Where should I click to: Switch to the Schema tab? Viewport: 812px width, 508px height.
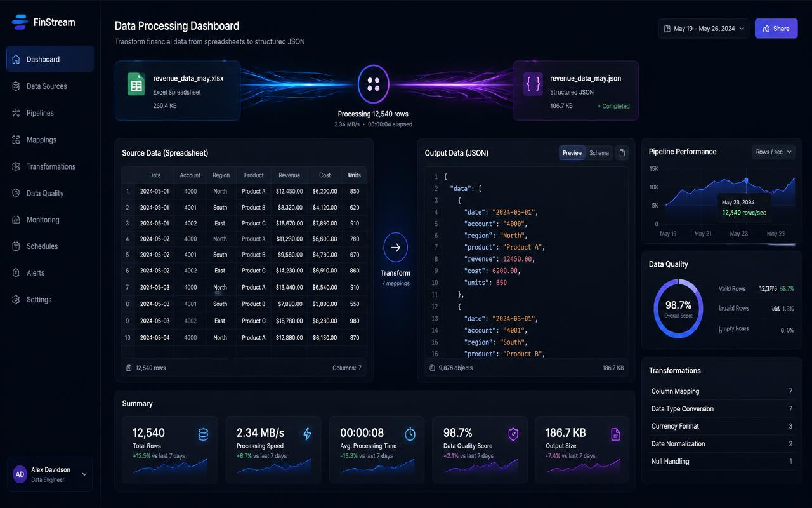pos(599,153)
